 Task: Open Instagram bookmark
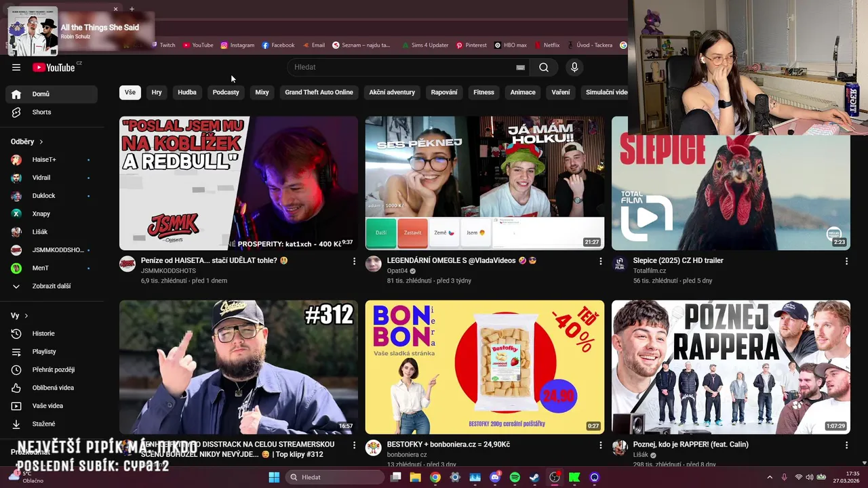pyautogui.click(x=237, y=45)
